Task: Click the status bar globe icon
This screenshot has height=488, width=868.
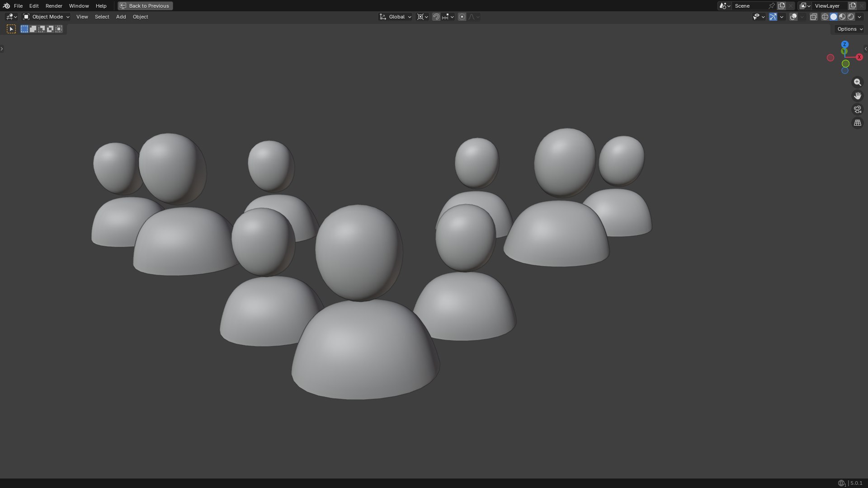Action: pyautogui.click(x=841, y=483)
